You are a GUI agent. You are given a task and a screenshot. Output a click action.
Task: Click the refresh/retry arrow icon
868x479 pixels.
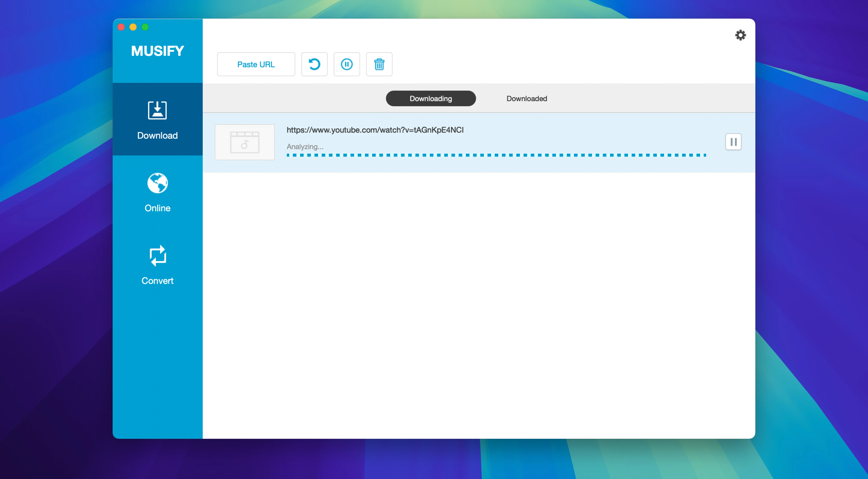click(314, 64)
